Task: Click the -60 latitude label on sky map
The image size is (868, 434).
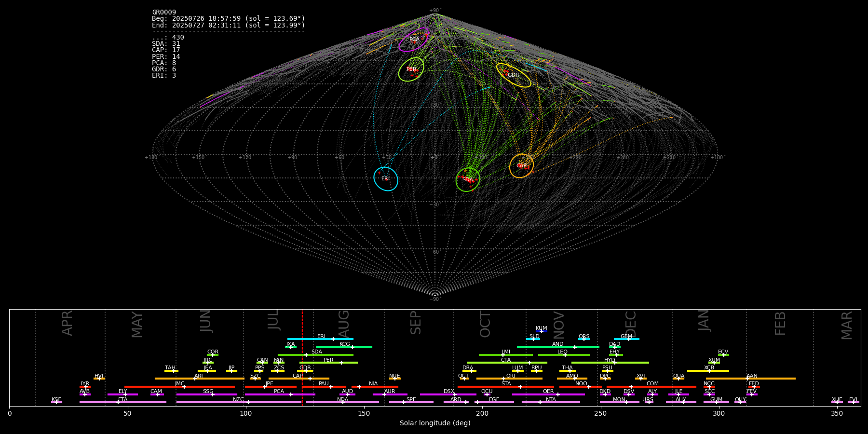Action: click(x=434, y=252)
